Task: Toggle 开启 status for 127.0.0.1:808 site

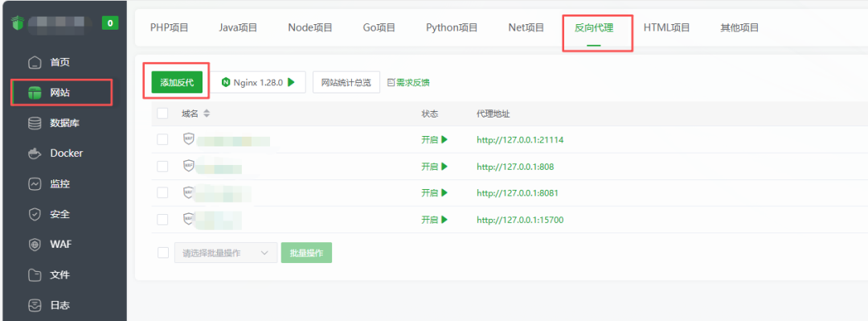Action: pyautogui.click(x=434, y=167)
